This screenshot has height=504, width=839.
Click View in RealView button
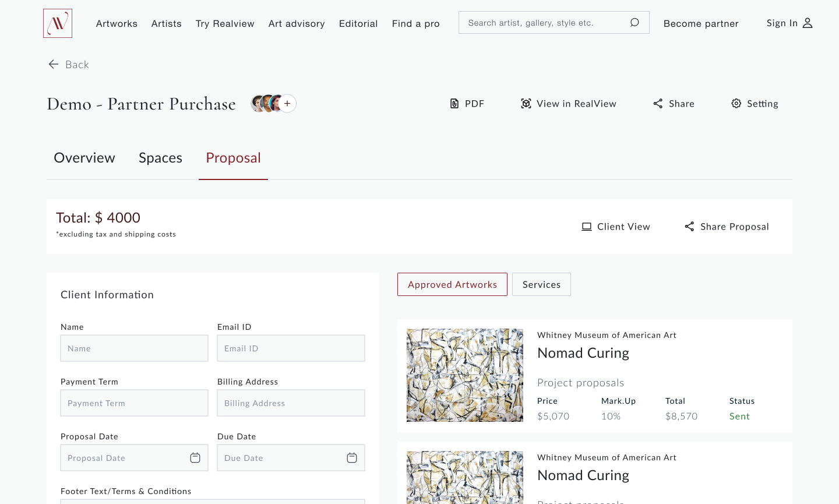pyautogui.click(x=568, y=104)
